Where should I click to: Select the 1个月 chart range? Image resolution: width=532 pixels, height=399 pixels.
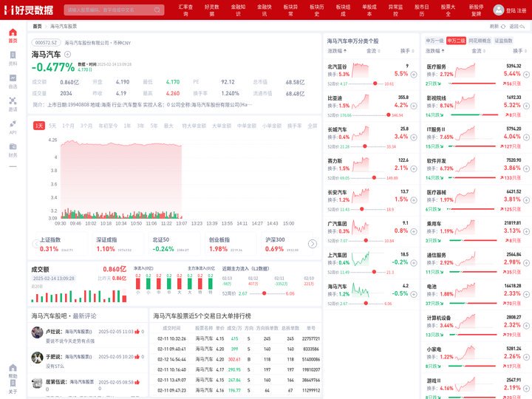[68, 126]
